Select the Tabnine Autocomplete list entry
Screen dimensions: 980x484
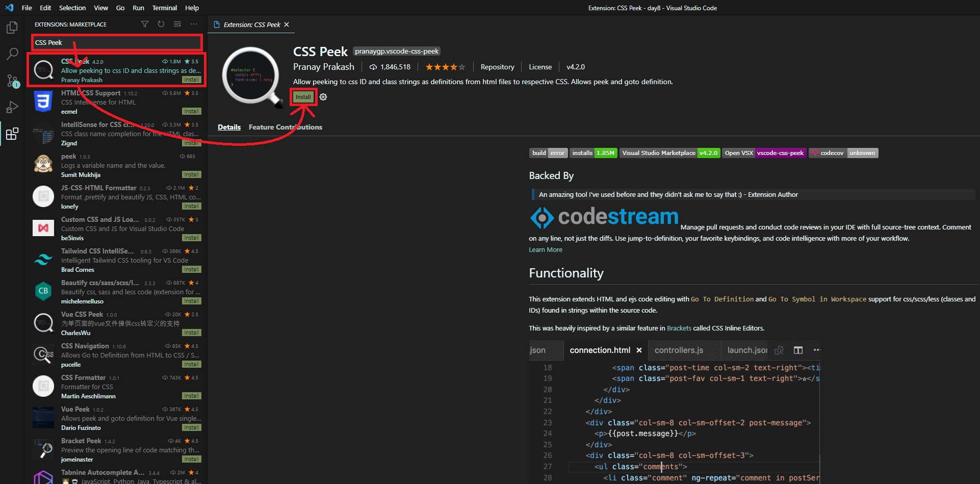pyautogui.click(x=117, y=476)
